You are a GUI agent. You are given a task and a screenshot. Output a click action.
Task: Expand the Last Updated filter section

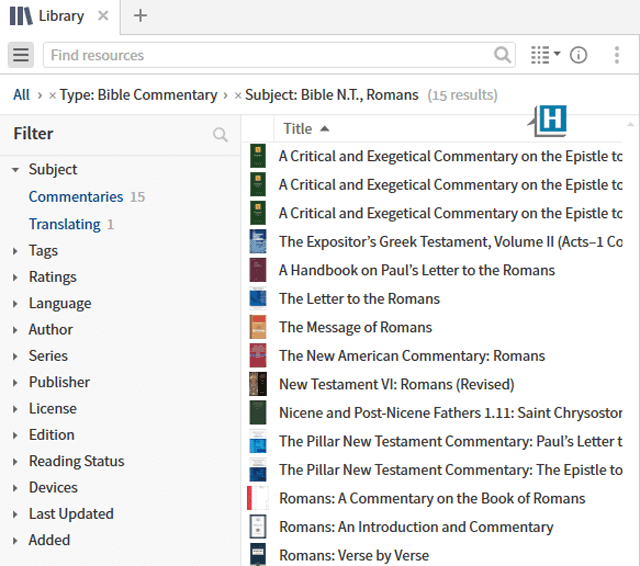pyautogui.click(x=16, y=514)
